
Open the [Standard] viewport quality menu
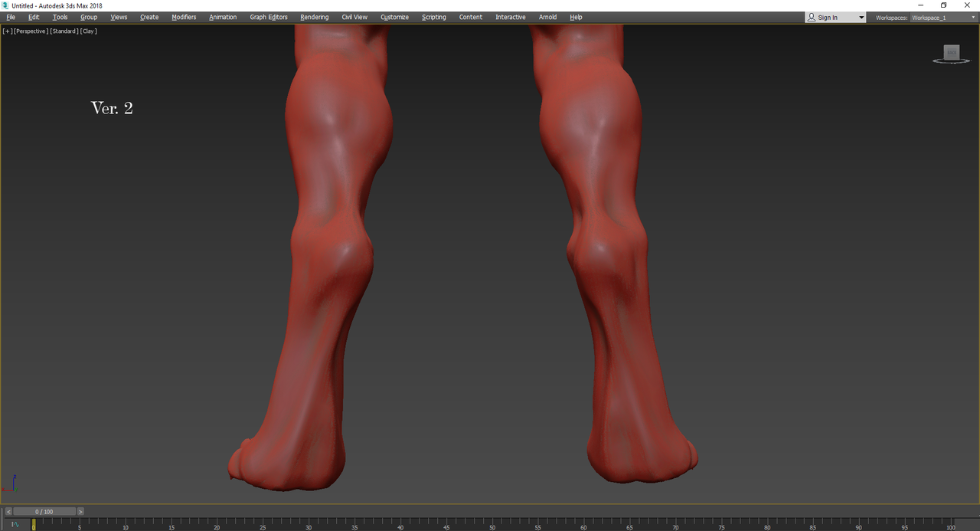(x=64, y=31)
